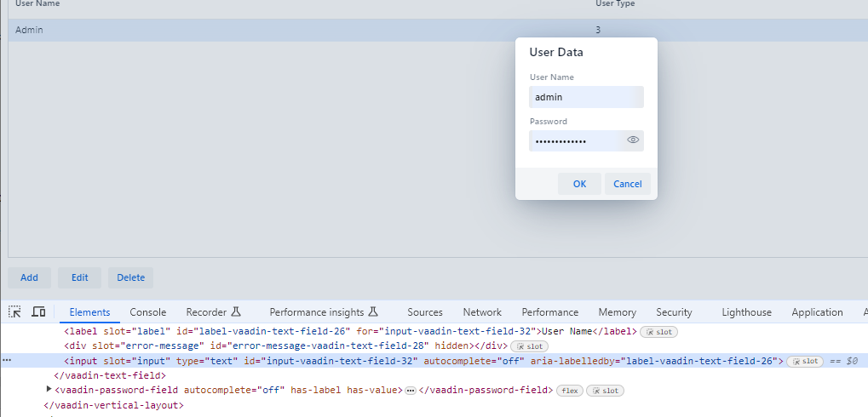Image resolution: width=868 pixels, height=417 pixels.
Task: Cancel the User Data dialog
Action: coord(627,184)
